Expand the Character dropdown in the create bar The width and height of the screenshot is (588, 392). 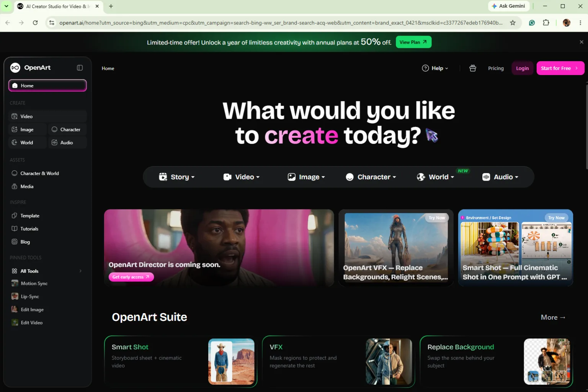point(371,177)
